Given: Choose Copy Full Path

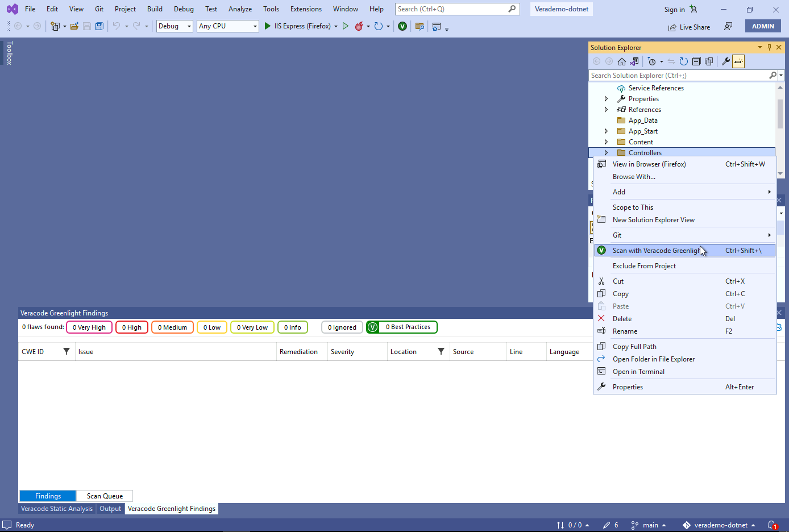Looking at the screenshot, I should (685, 347).
